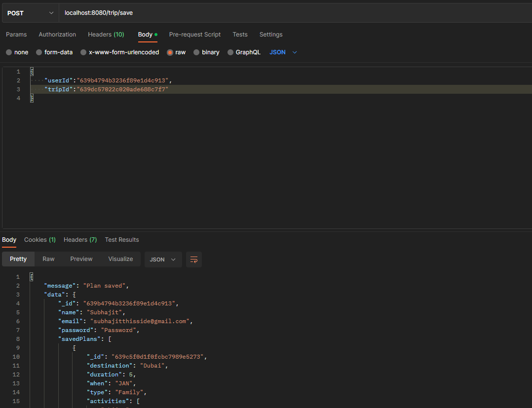Select the request Body tab
Image resolution: width=532 pixels, height=408 pixels.
tap(148, 35)
